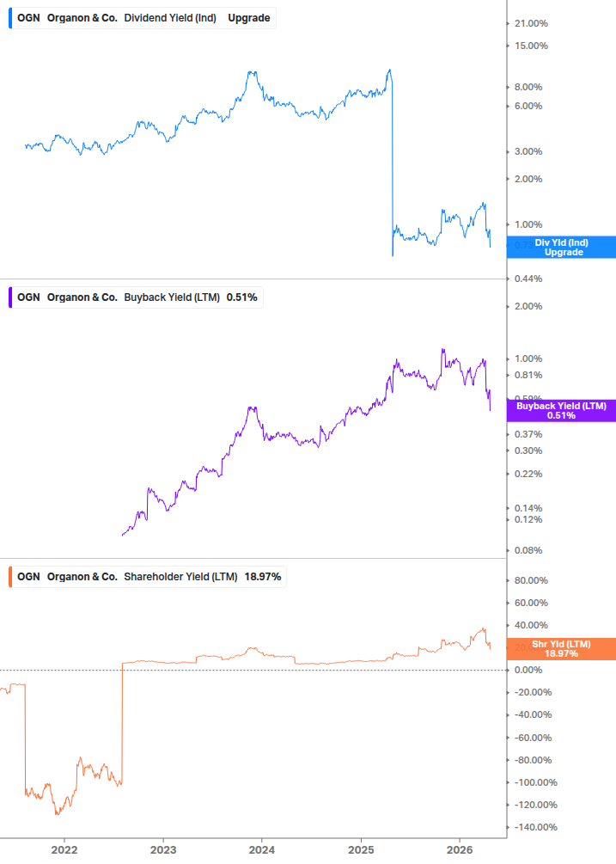Click the orange Shareholder Yield series indicator
Image resolution: width=616 pixels, height=864 pixels.
(9, 577)
